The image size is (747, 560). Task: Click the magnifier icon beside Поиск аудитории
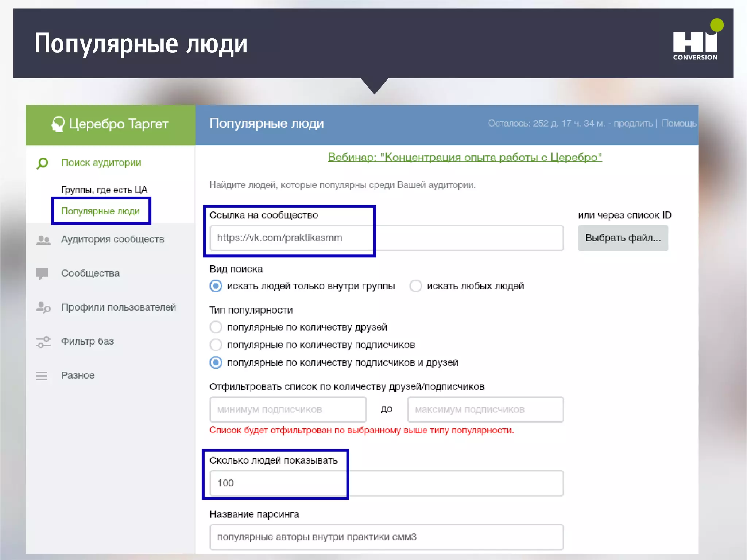coord(42,163)
